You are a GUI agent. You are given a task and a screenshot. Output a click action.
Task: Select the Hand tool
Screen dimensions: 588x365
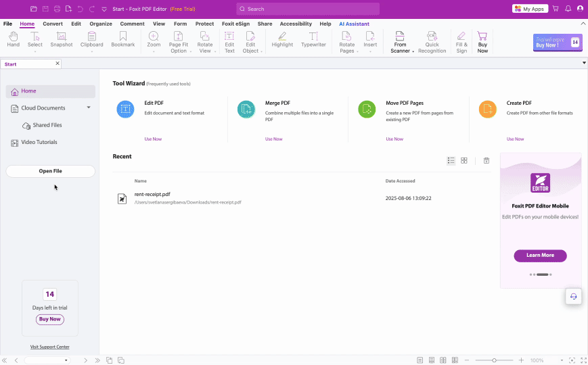(14, 40)
